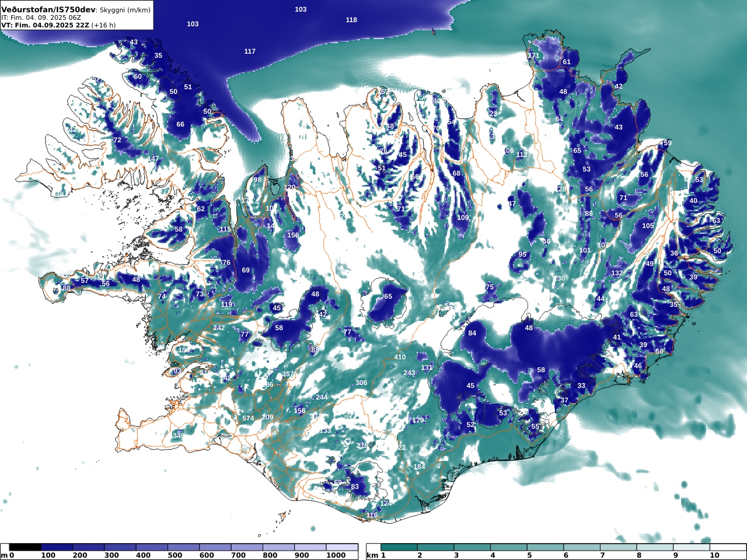
Task: Click the '10' label on kilometre scale
Action: coord(714,555)
